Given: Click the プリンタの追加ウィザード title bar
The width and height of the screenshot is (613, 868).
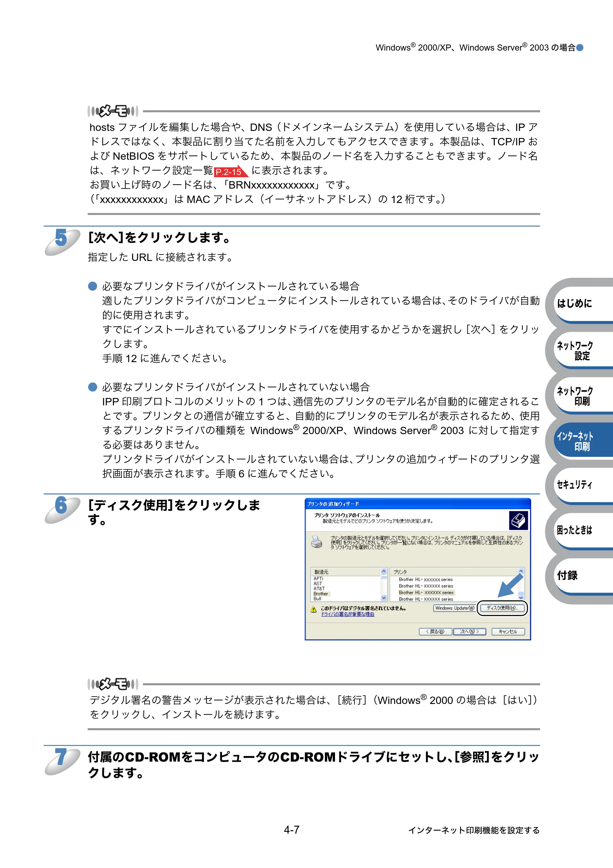Looking at the screenshot, I should [x=418, y=503].
